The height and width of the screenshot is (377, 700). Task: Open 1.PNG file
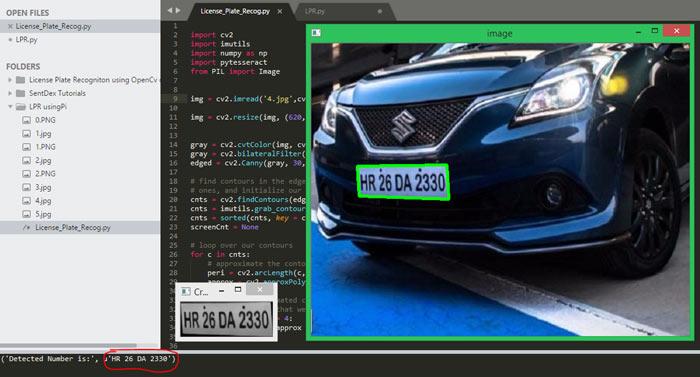click(45, 147)
